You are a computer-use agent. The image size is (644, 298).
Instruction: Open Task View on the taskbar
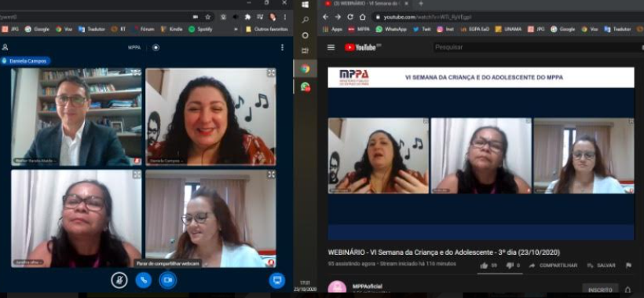pos(306,51)
